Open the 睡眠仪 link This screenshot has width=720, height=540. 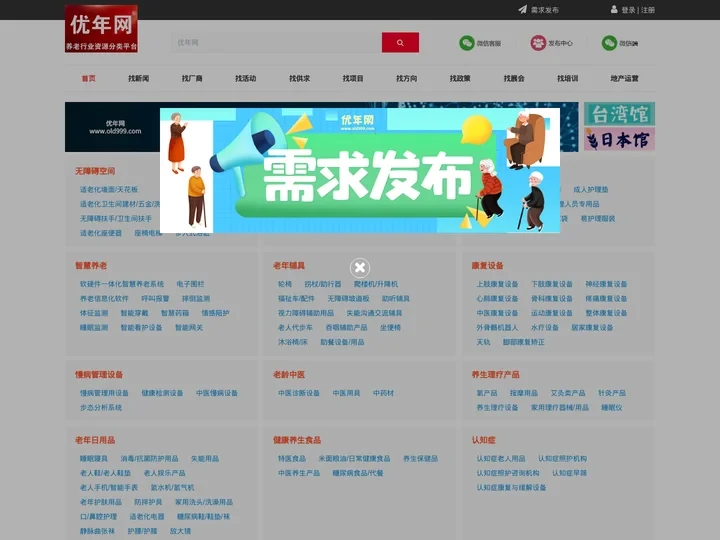pos(612,408)
